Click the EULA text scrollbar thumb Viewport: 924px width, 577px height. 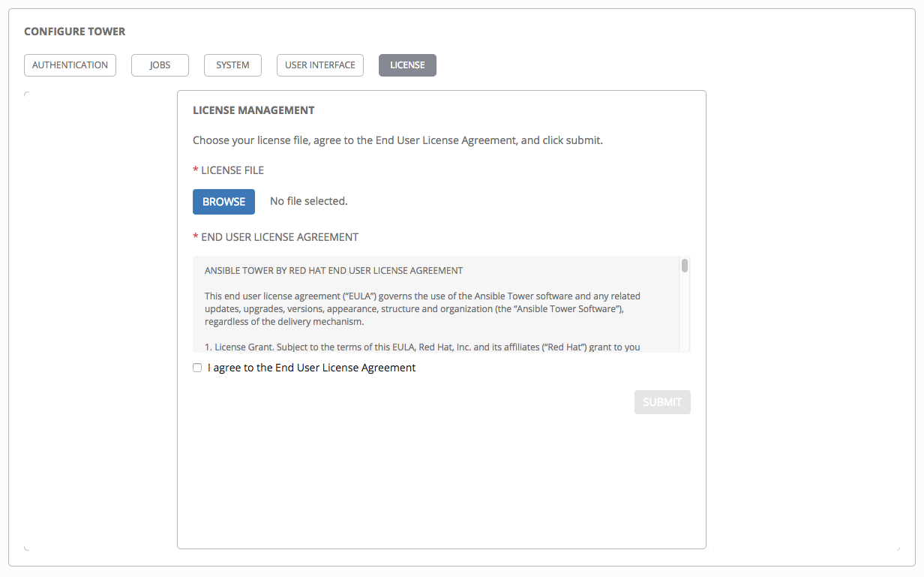pos(685,266)
